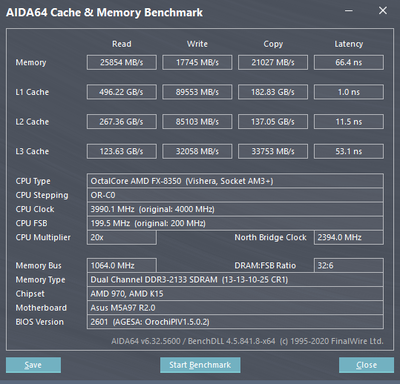Image resolution: width=400 pixels, height=384 pixels.
Task: Click the Memory Bus label
Action: tap(39, 266)
